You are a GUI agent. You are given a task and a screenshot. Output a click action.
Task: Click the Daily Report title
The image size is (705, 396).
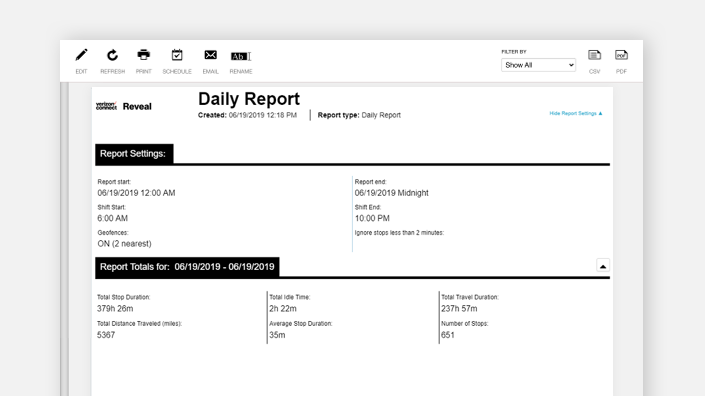click(249, 99)
